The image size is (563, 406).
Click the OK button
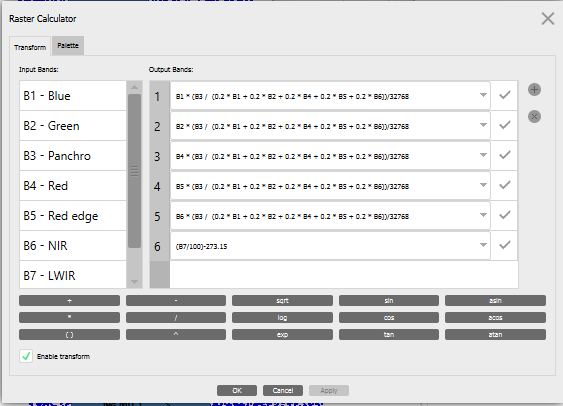point(237,391)
